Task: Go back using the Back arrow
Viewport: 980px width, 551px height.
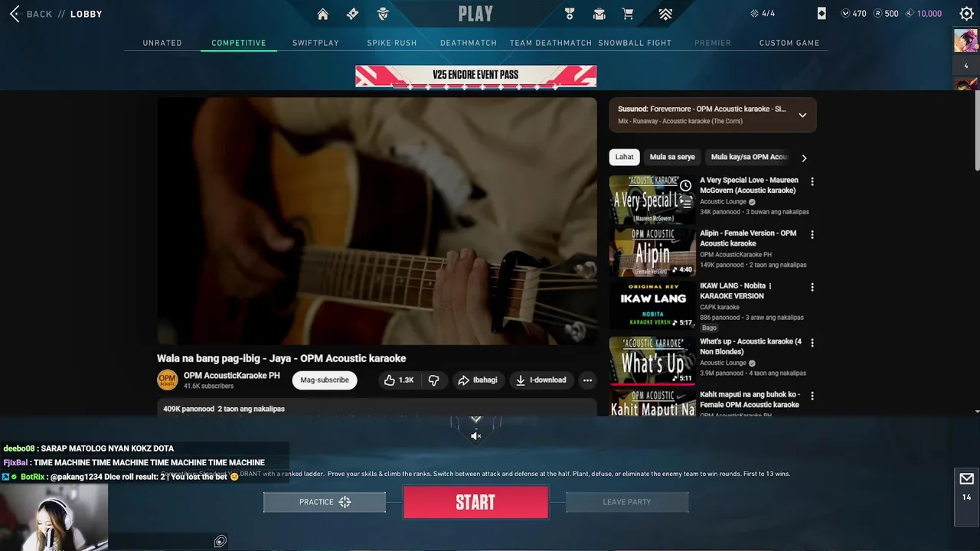Action: coord(15,14)
